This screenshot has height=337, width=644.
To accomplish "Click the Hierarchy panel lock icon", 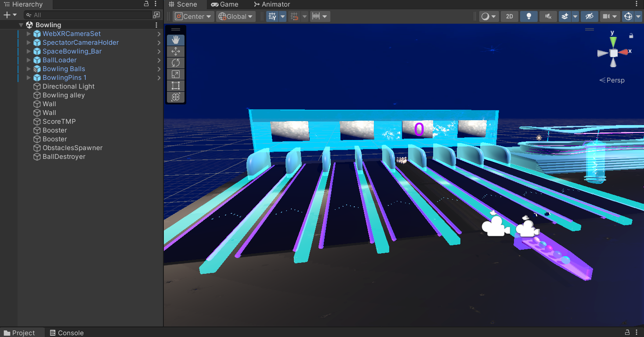I will (146, 4).
